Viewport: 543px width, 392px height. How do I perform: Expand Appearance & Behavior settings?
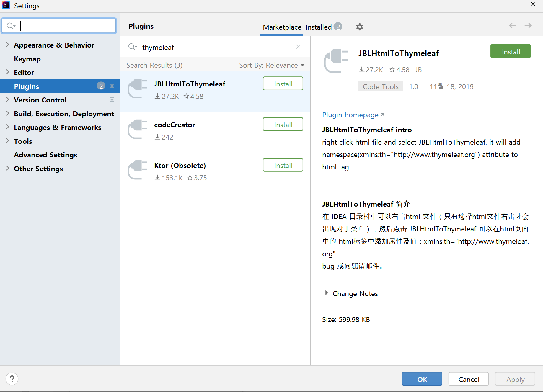coord(8,45)
